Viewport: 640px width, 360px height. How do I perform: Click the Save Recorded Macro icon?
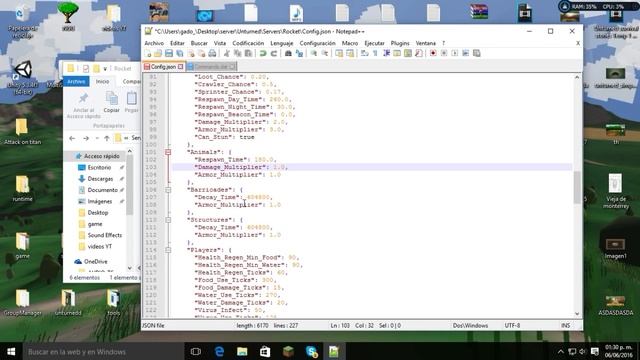pyautogui.click(x=476, y=53)
